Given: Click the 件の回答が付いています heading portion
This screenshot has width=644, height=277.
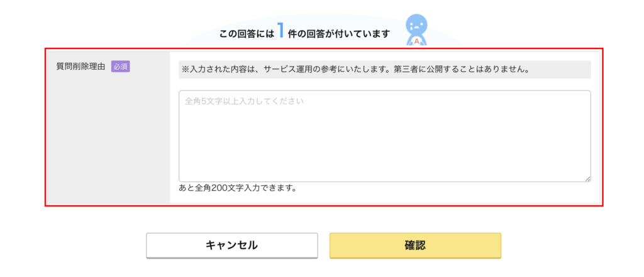Looking at the screenshot, I should 338,34.
